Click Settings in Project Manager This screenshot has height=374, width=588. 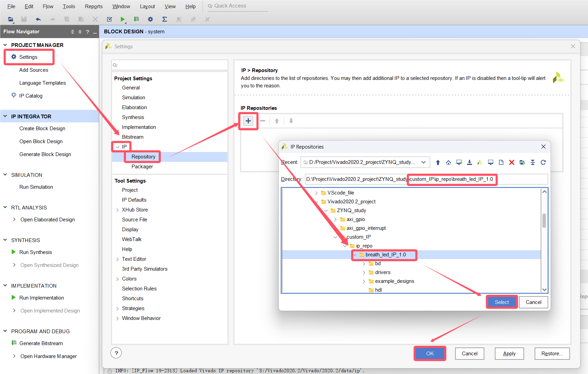click(x=28, y=57)
